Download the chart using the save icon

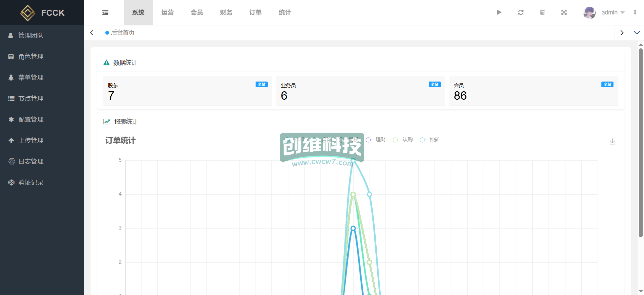(x=612, y=142)
